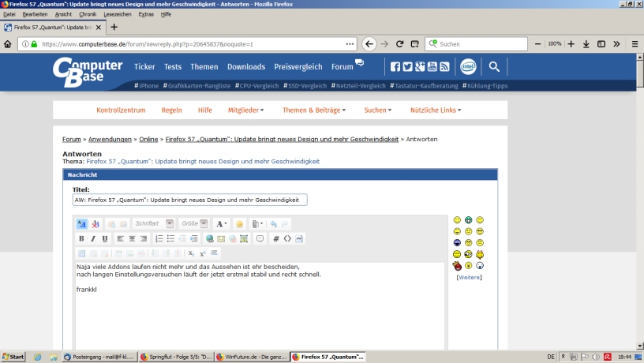Click in the Titel input field
Image resolution: width=644 pixels, height=363 pixels.
(189, 200)
